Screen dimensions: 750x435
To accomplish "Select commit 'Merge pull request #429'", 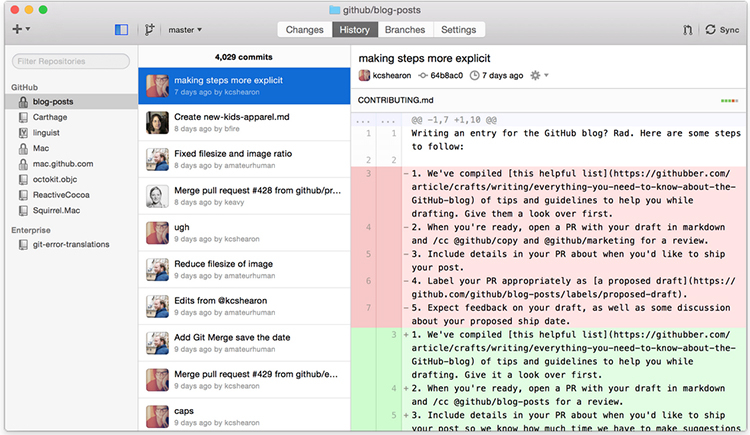I will pos(244,380).
